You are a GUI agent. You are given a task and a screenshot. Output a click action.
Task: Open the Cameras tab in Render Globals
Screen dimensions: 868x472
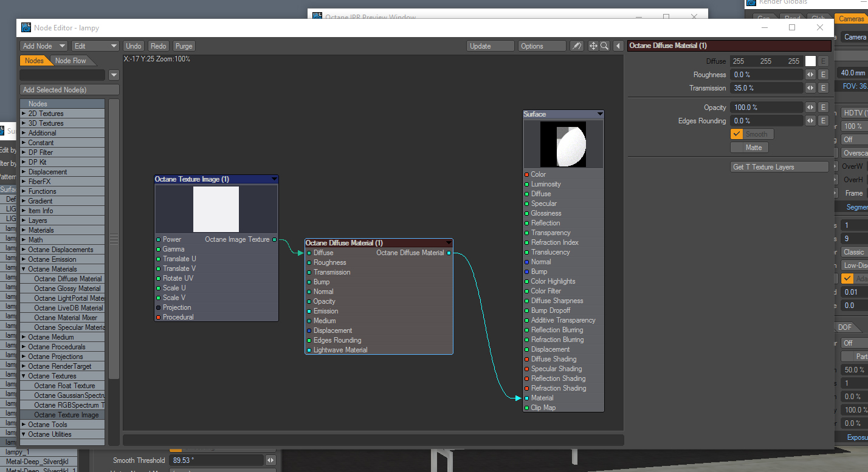click(x=851, y=19)
